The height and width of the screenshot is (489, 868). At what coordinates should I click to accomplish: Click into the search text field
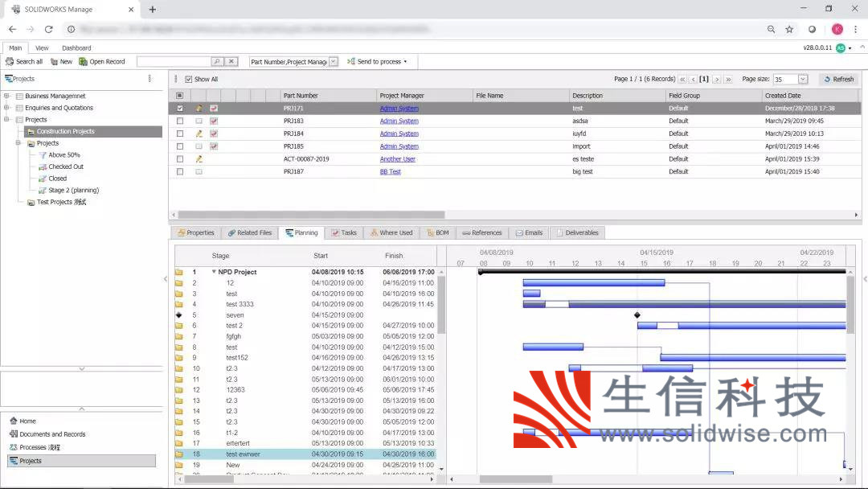174,61
